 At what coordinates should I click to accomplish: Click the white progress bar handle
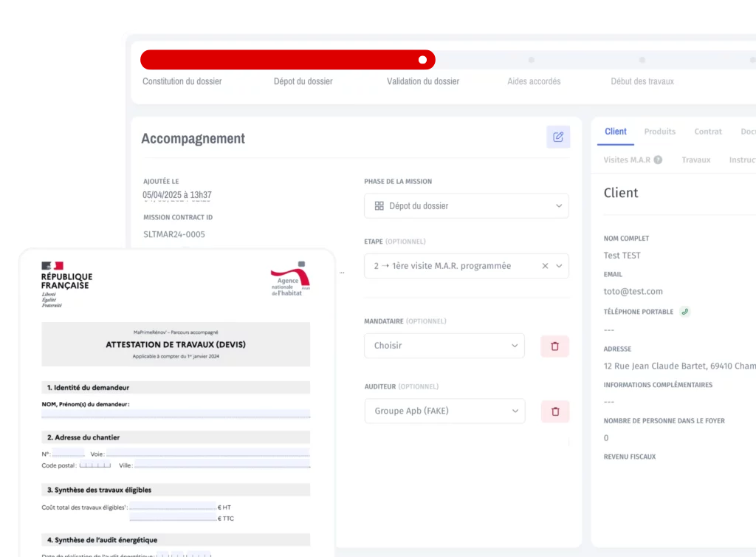point(423,60)
